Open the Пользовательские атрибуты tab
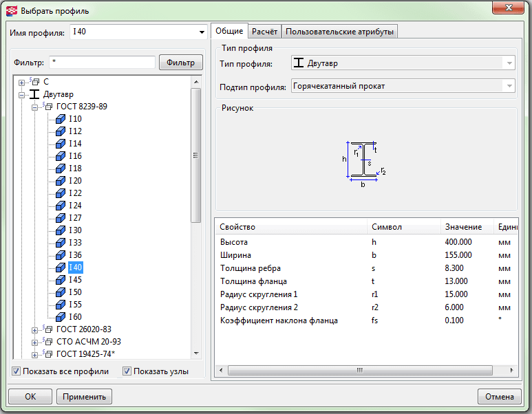Screen dimensions: 532x414 coord(339,32)
